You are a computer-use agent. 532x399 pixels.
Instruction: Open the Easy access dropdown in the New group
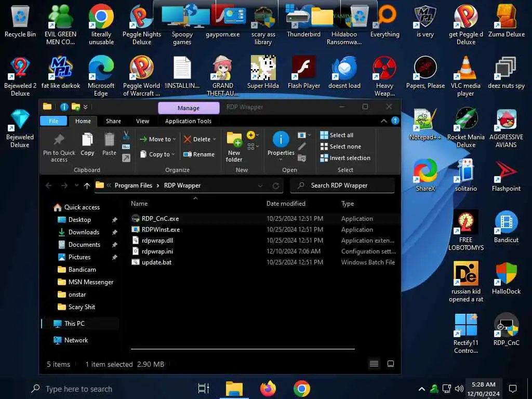(x=253, y=147)
